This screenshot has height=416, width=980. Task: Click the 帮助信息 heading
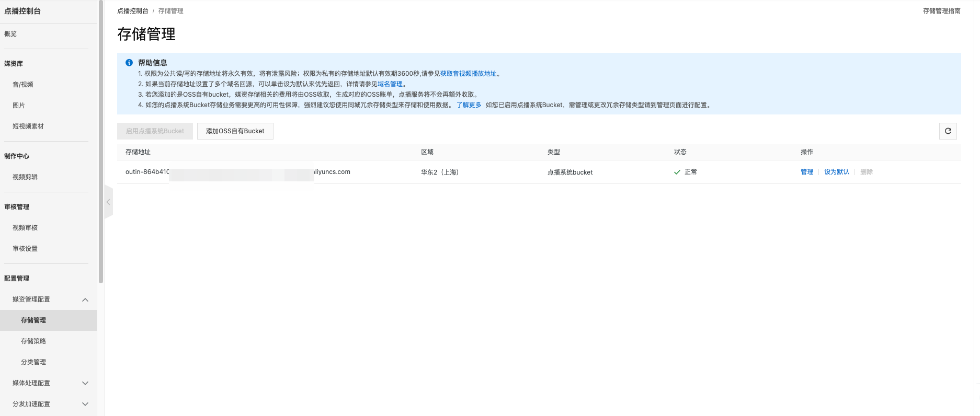(153, 63)
